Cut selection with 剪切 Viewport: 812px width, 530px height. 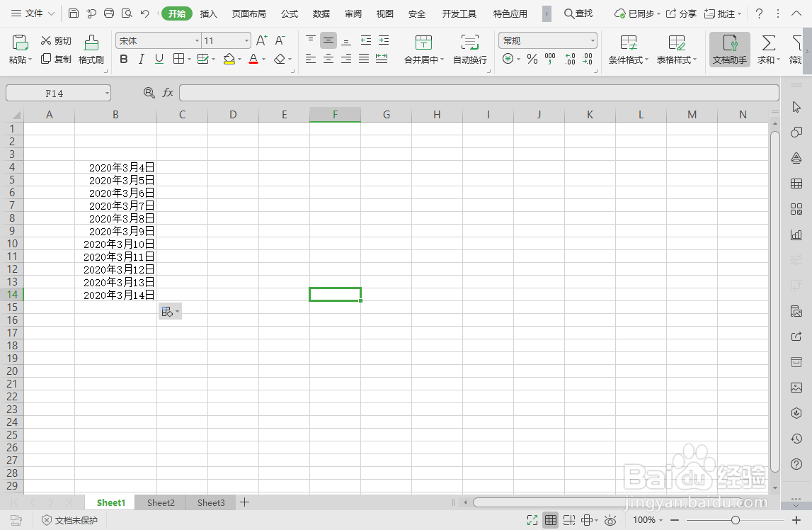pyautogui.click(x=56, y=40)
